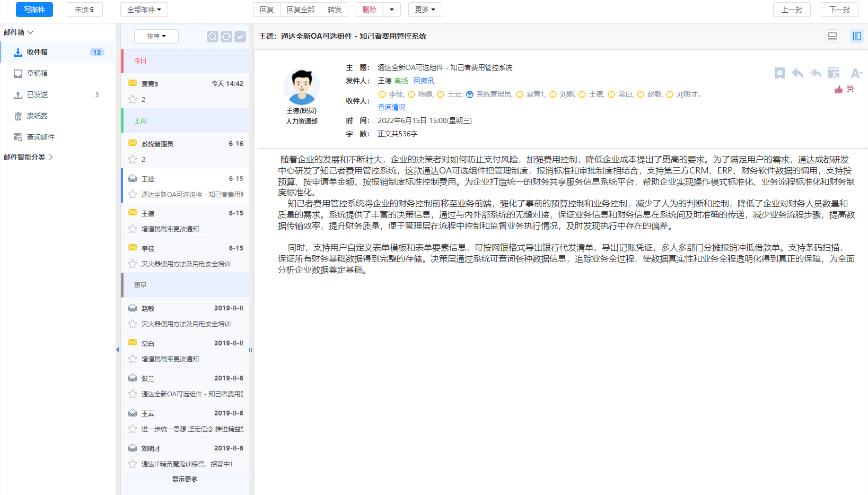Click the 写邮件 compose button
The height and width of the screenshot is (495, 868).
click(x=34, y=10)
